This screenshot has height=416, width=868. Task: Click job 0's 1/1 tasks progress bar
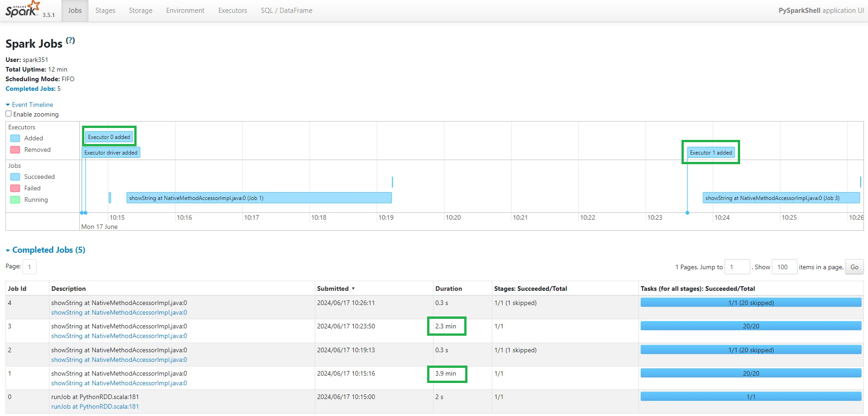coord(751,397)
